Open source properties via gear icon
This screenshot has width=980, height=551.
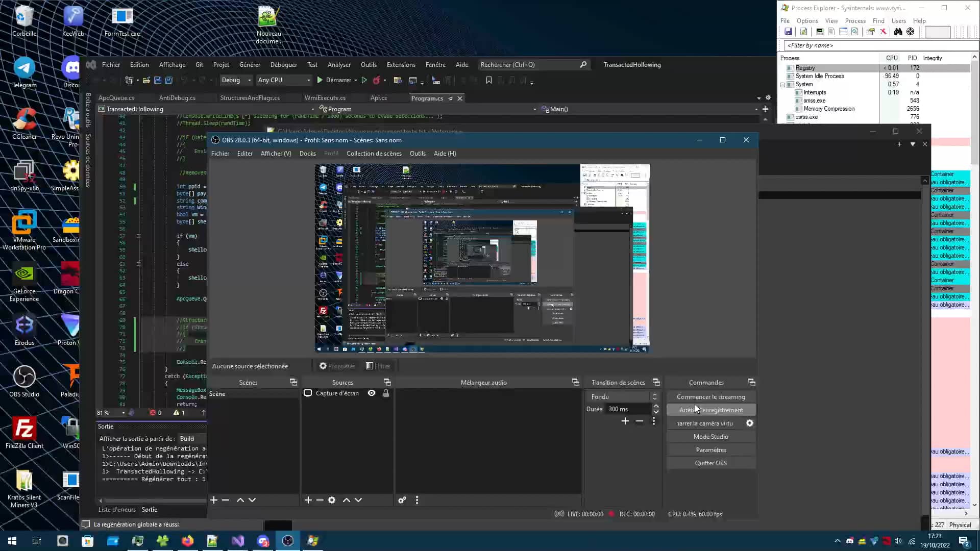tap(332, 500)
